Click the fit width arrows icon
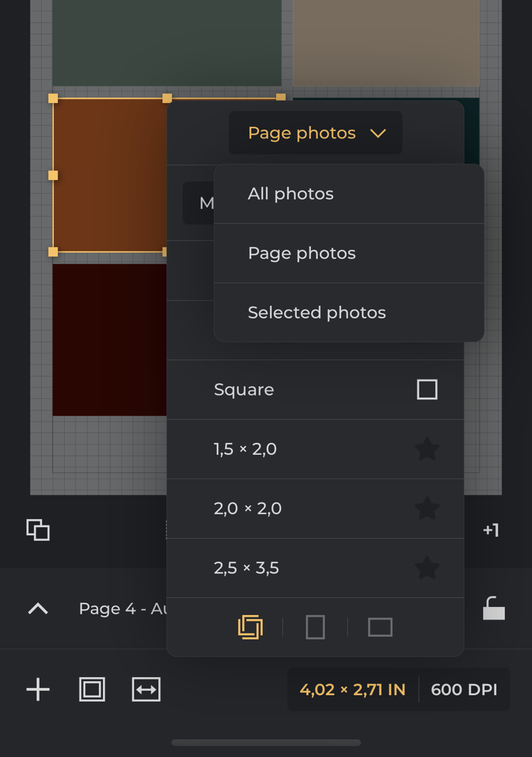Image resolution: width=532 pixels, height=757 pixels. [x=146, y=689]
